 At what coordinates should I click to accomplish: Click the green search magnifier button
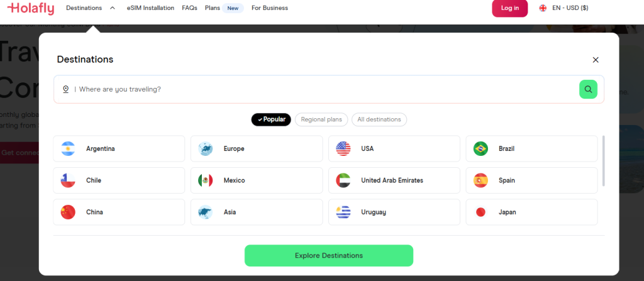point(587,89)
